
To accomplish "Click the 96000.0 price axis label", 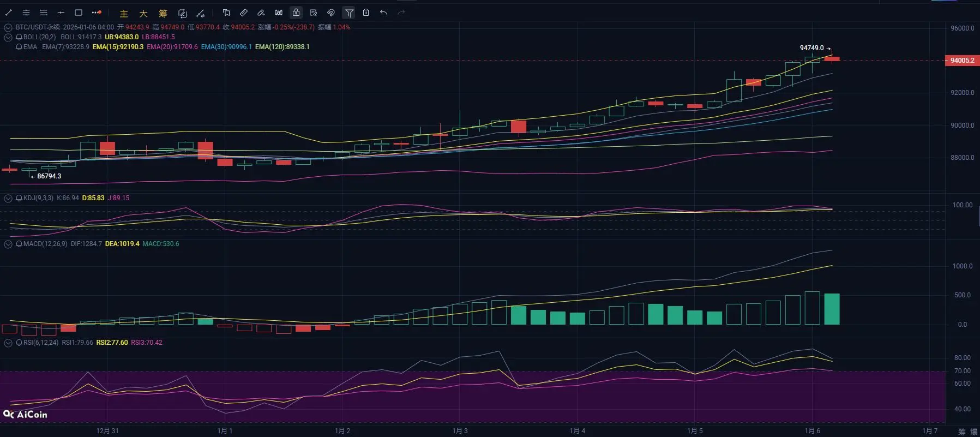I will click(x=962, y=28).
